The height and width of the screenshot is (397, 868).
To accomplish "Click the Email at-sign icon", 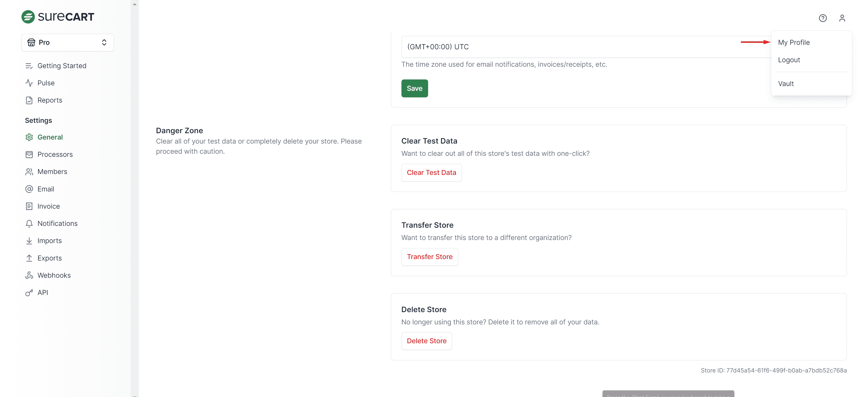I will click(x=29, y=189).
